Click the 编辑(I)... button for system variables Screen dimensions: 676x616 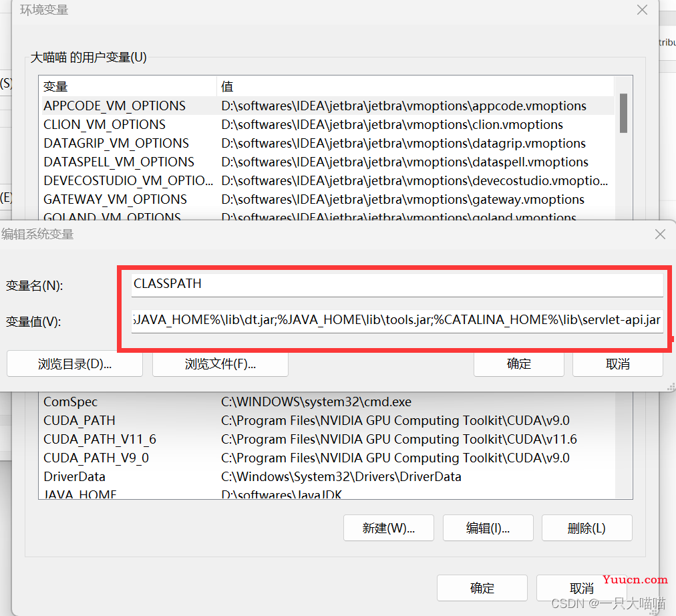(x=488, y=528)
